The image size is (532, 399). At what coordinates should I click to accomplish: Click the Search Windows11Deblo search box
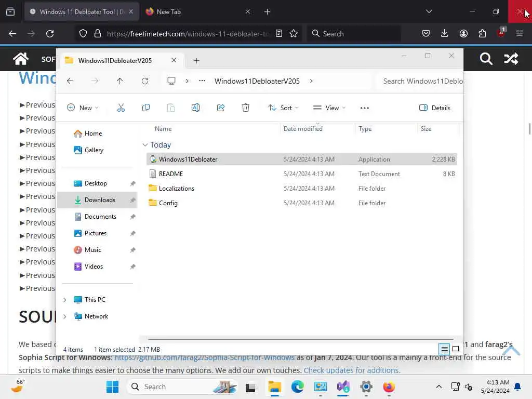pos(421,81)
